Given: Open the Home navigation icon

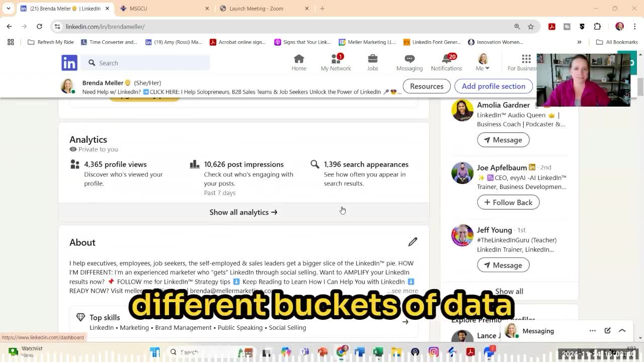Looking at the screenshot, I should click(x=299, y=62).
